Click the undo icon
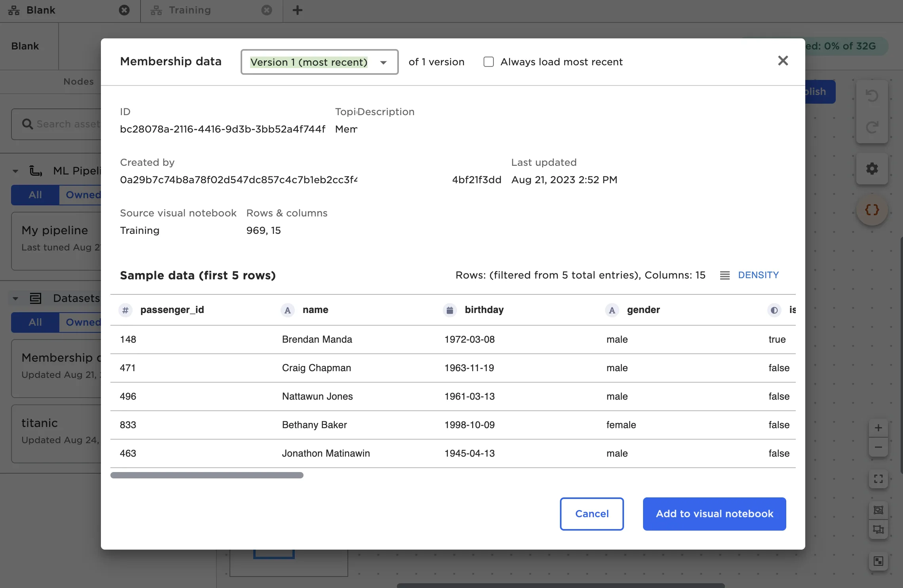Screen dimensions: 903x588 point(872,96)
